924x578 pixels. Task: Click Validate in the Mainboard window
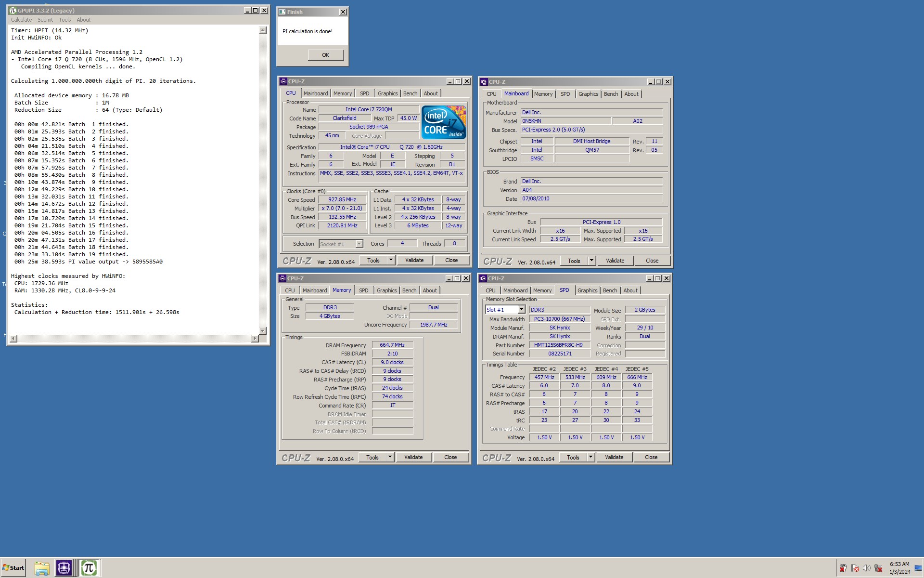point(615,261)
